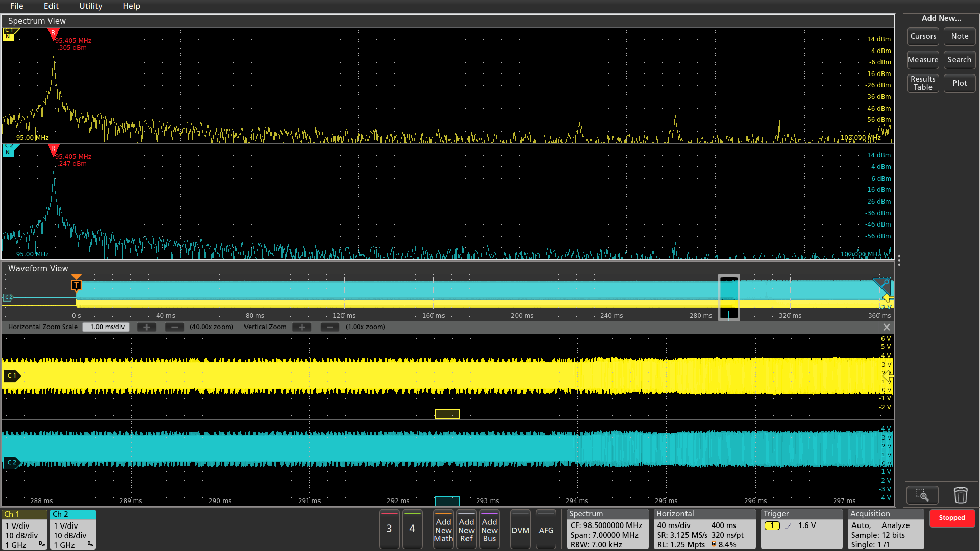Click the Add New Math icon
Screen dimensions: 980x551
[443, 530]
